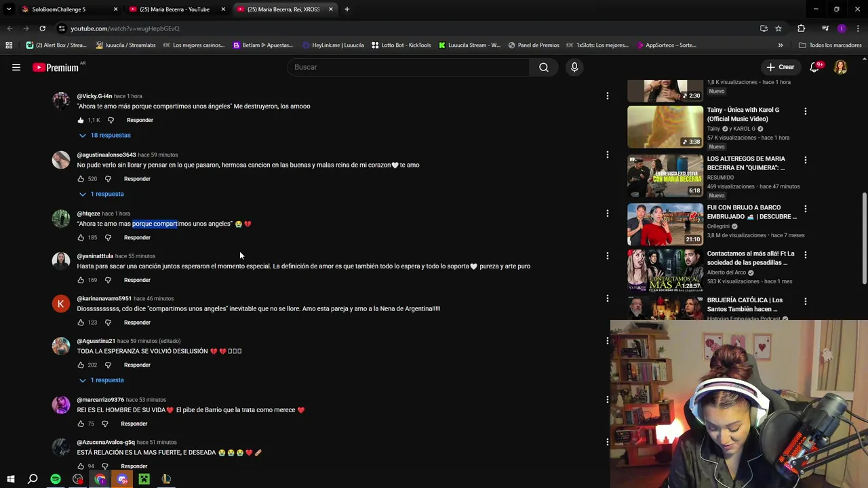
Task: Switch to the SoloBoomChallenge 5 tab
Action: pyautogui.click(x=59, y=9)
